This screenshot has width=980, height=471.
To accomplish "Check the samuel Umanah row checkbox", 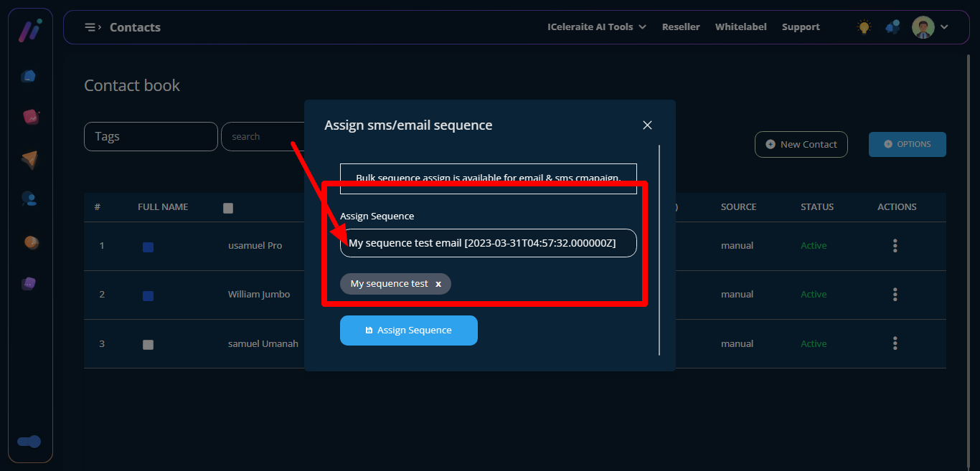I will coord(148,344).
